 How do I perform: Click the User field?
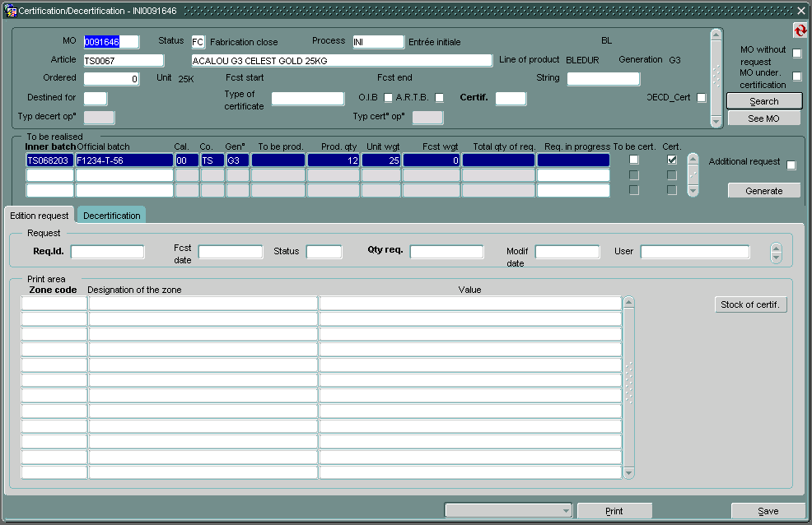pyautogui.click(x=695, y=252)
